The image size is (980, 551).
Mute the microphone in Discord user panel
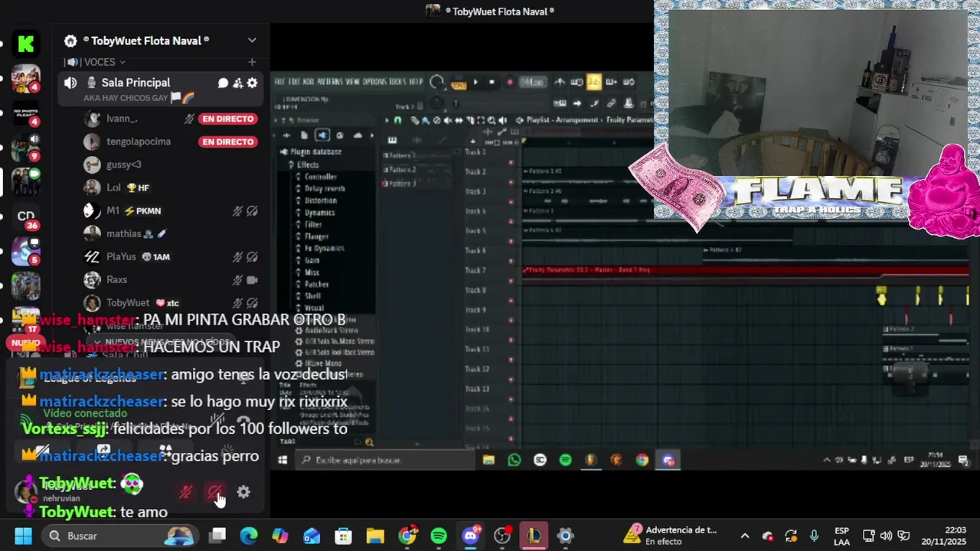186,493
